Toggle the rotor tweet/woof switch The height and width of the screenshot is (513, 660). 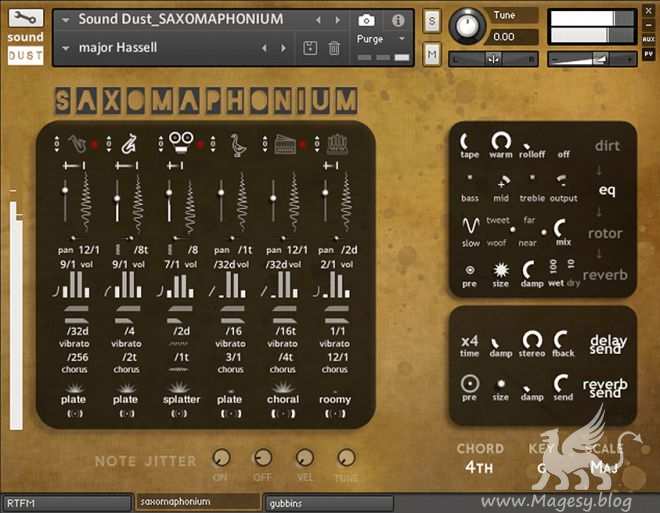513,230
